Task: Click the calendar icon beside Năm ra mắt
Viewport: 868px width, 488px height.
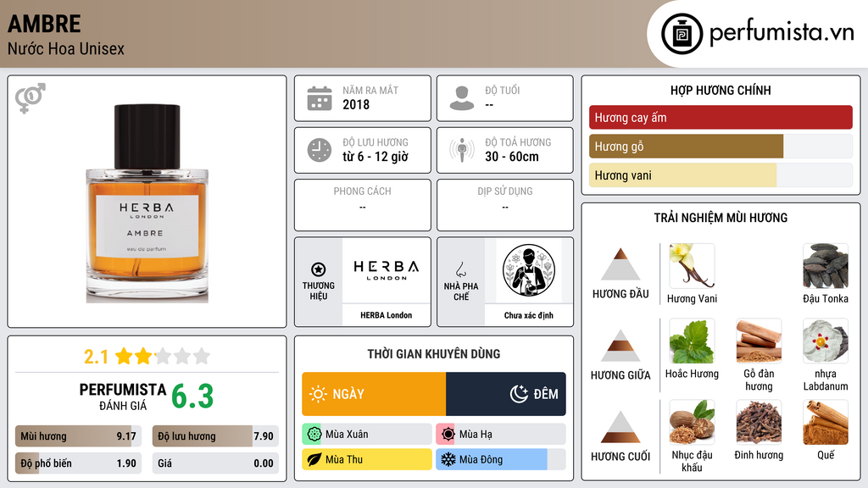Action: point(320,98)
